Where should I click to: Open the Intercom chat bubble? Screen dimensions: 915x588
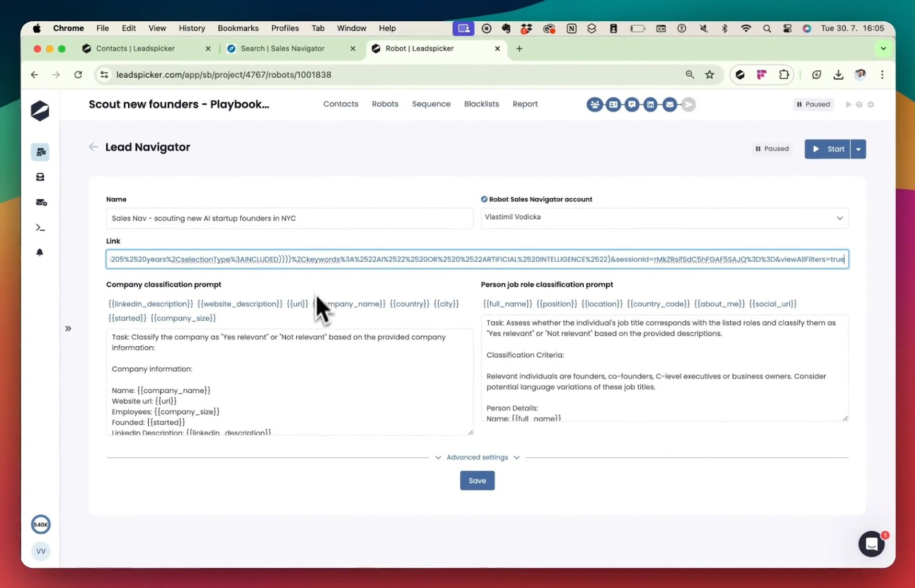tap(871, 543)
